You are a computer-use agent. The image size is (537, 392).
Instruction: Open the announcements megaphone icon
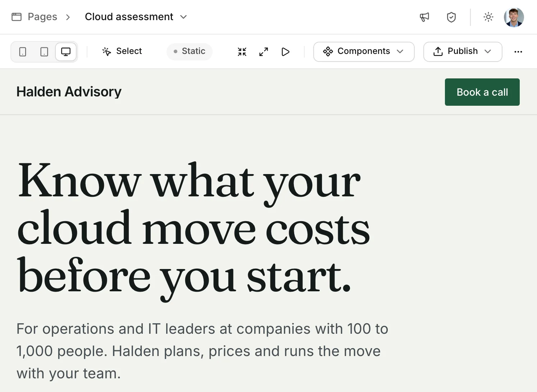pos(424,17)
